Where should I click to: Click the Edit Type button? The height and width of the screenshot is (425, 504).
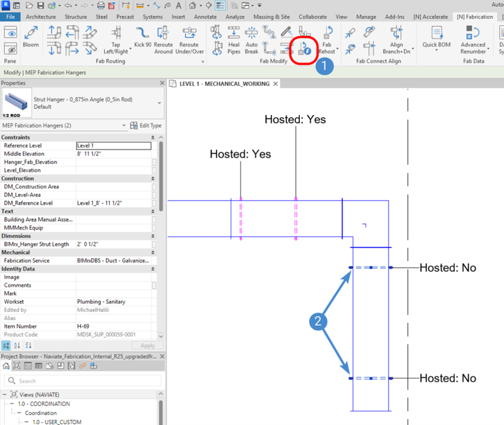pos(146,126)
